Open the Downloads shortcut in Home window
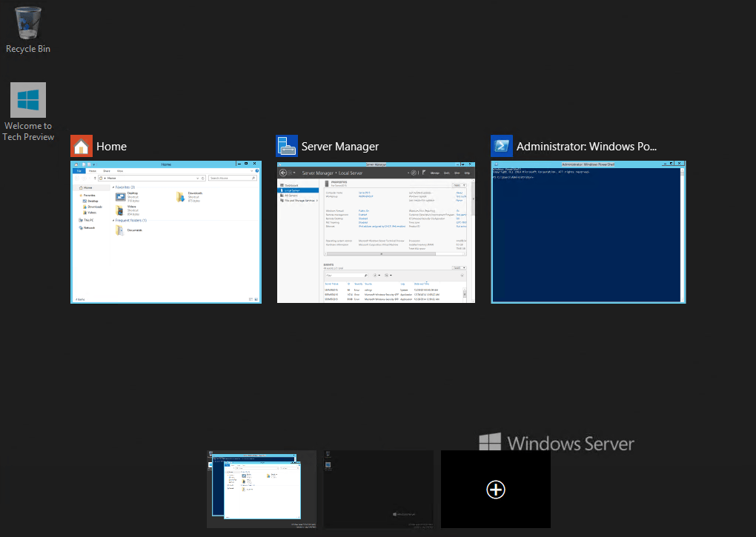756x537 pixels. pyautogui.click(x=180, y=197)
